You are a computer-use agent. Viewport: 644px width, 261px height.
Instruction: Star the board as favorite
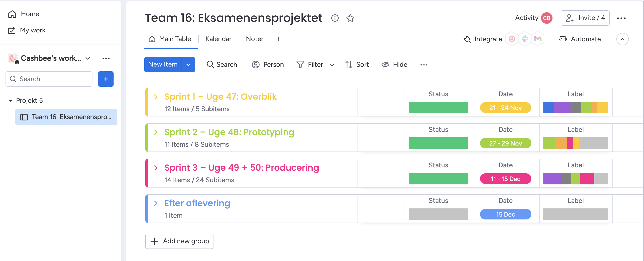click(350, 18)
